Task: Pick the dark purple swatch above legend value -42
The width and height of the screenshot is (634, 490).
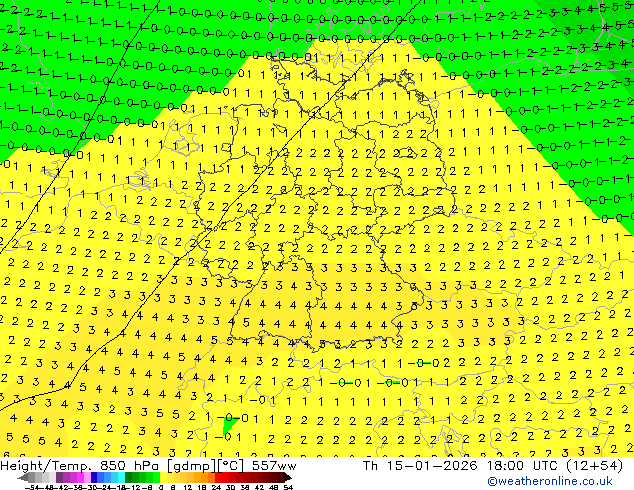Action: pyautogui.click(x=59, y=477)
